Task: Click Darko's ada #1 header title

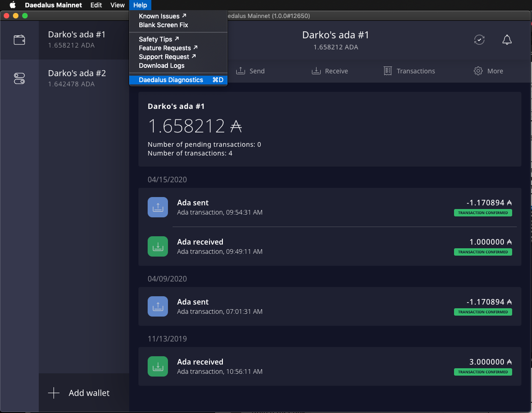Action: pyautogui.click(x=335, y=35)
